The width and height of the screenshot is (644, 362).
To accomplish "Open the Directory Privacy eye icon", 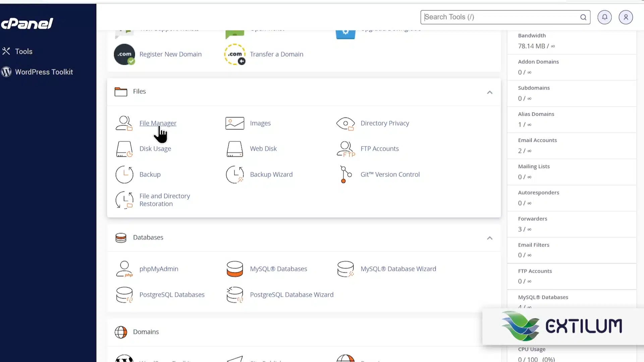I will pos(345,123).
